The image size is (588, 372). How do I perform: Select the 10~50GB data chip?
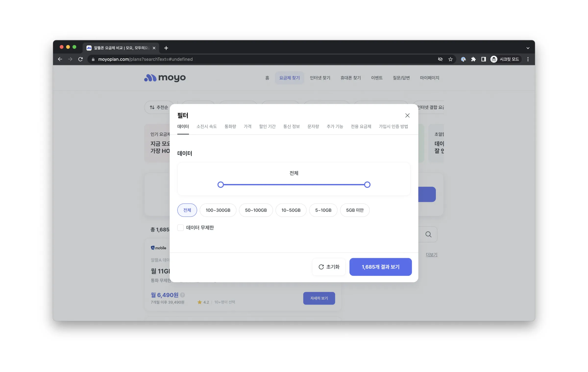pos(291,210)
